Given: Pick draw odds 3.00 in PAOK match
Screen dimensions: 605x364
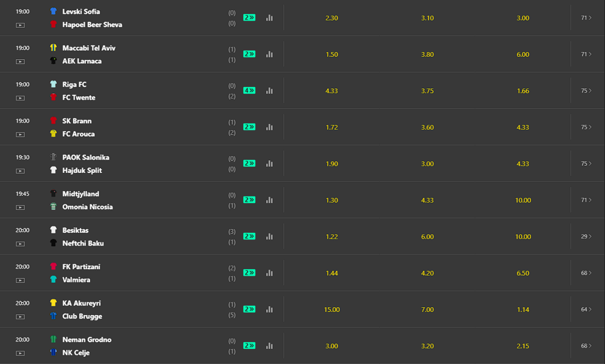Looking at the screenshot, I should click(427, 164).
